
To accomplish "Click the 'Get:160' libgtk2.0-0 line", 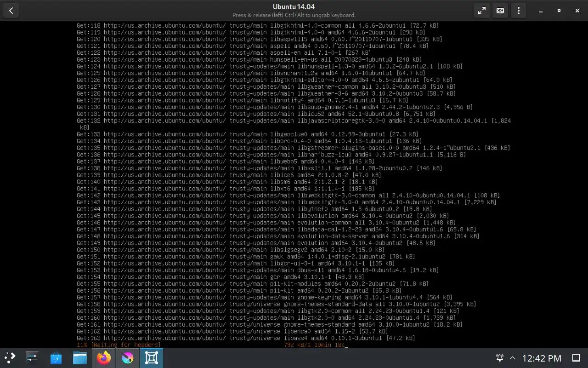I will click(x=266, y=317).
